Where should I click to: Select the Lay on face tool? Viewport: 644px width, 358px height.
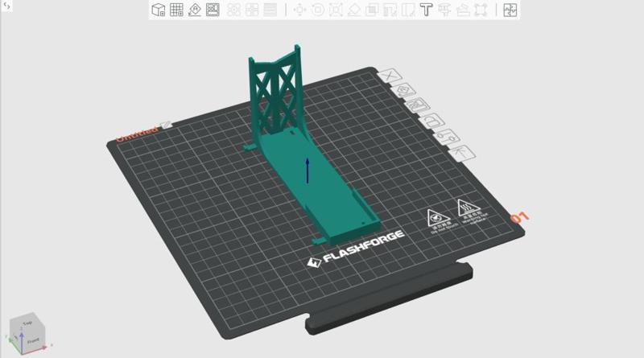pyautogui.click(x=354, y=10)
